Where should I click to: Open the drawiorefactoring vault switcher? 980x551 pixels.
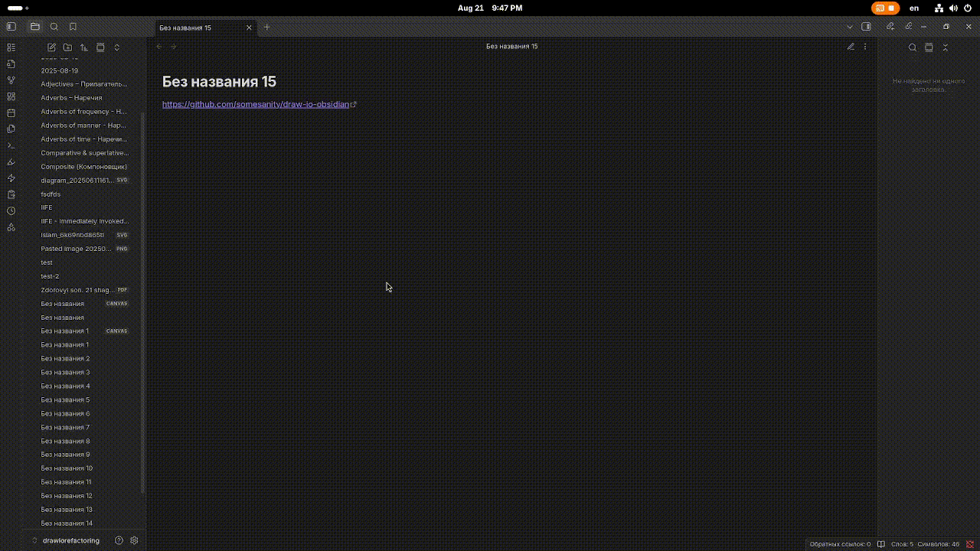[x=70, y=540]
